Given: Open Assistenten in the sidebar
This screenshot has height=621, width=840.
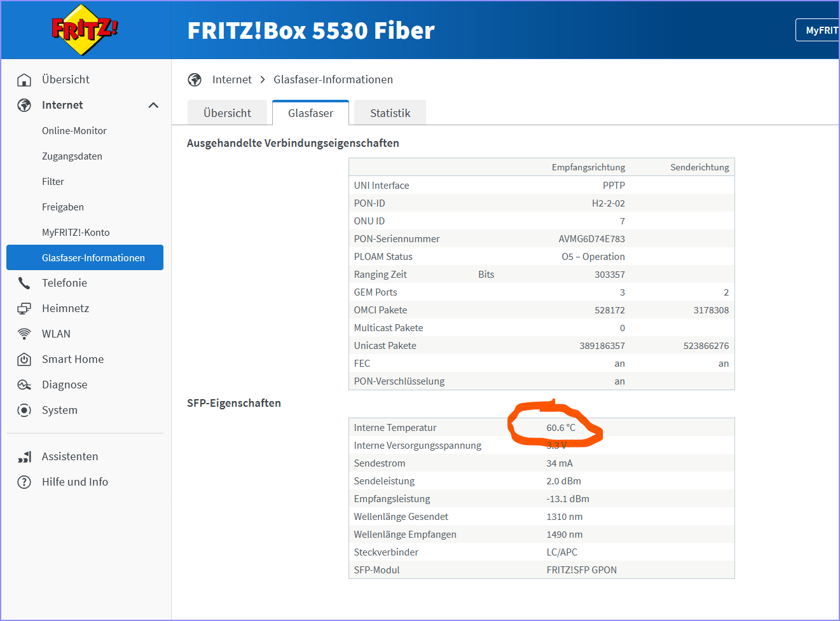Looking at the screenshot, I should click(x=70, y=456).
